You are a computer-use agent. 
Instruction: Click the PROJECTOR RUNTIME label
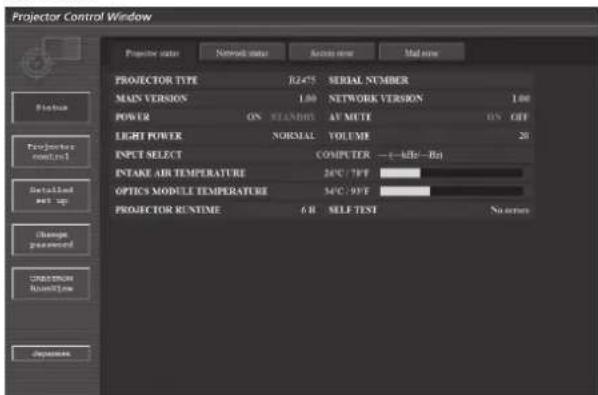(168, 210)
